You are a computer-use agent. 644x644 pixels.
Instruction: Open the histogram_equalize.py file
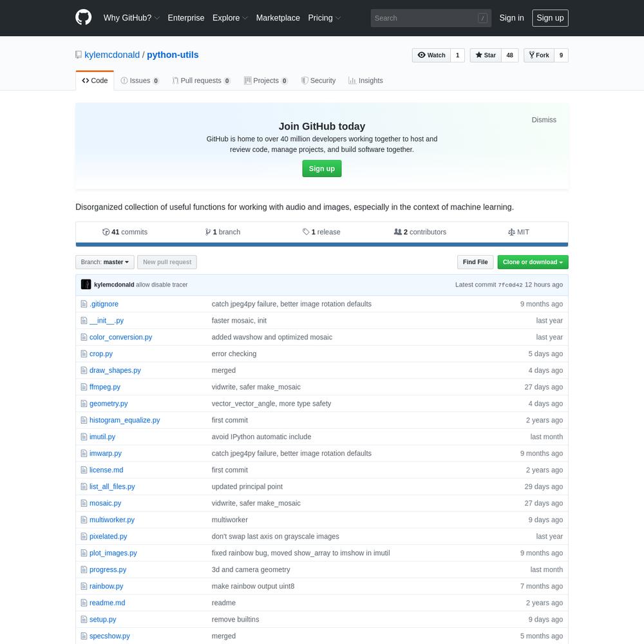pos(124,420)
